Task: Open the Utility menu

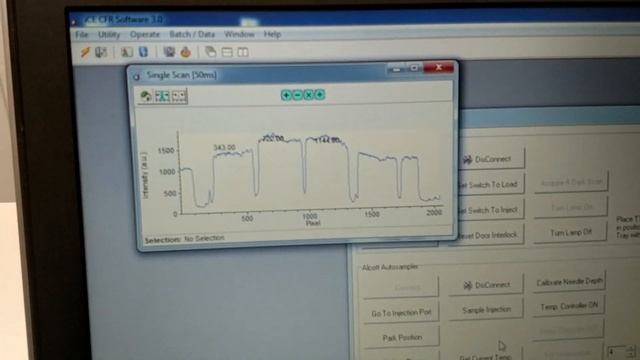Action: tap(109, 35)
